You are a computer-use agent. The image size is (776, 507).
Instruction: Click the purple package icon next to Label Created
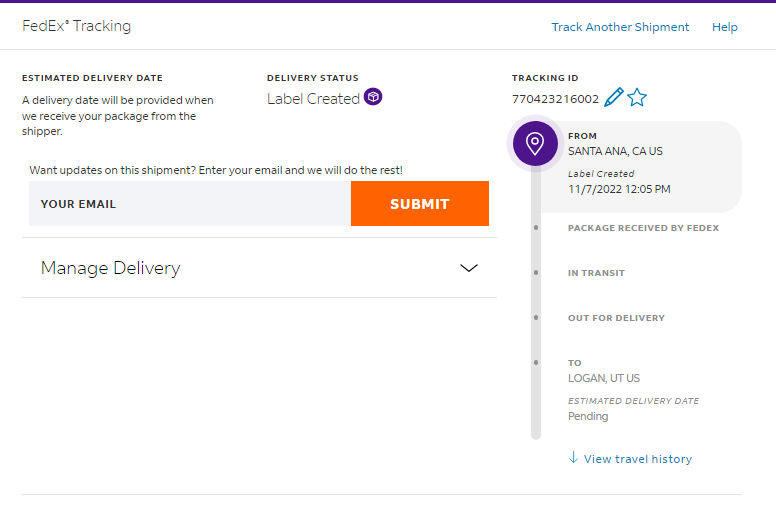point(373,97)
